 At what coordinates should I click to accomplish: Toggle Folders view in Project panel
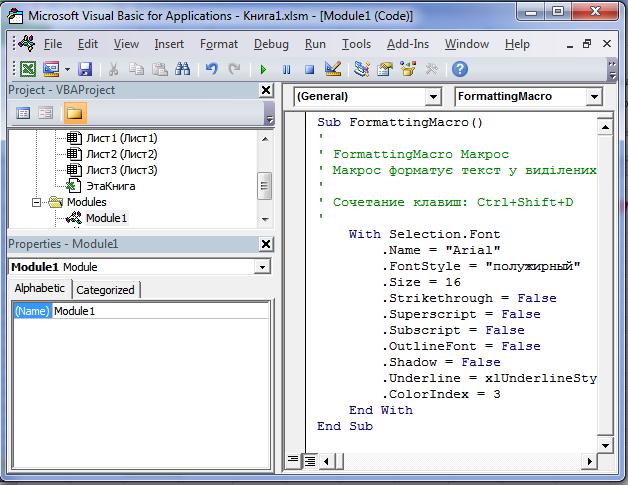(x=75, y=113)
